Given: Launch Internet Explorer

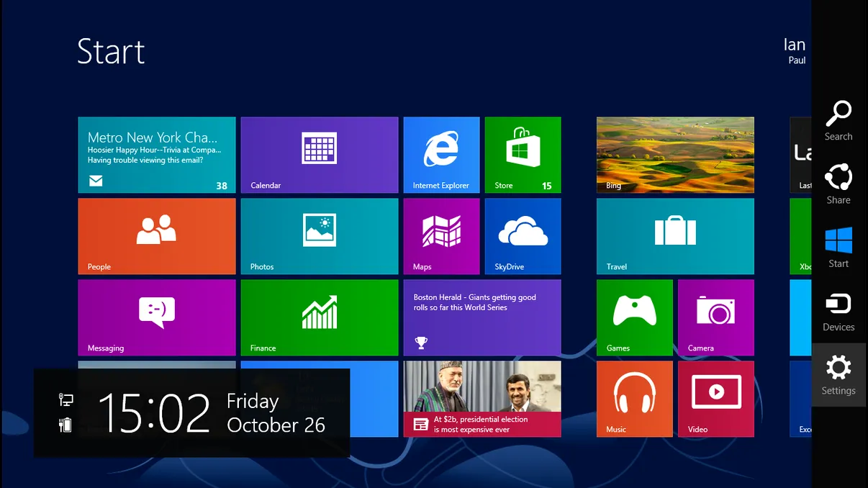Looking at the screenshot, I should pyautogui.click(x=441, y=155).
